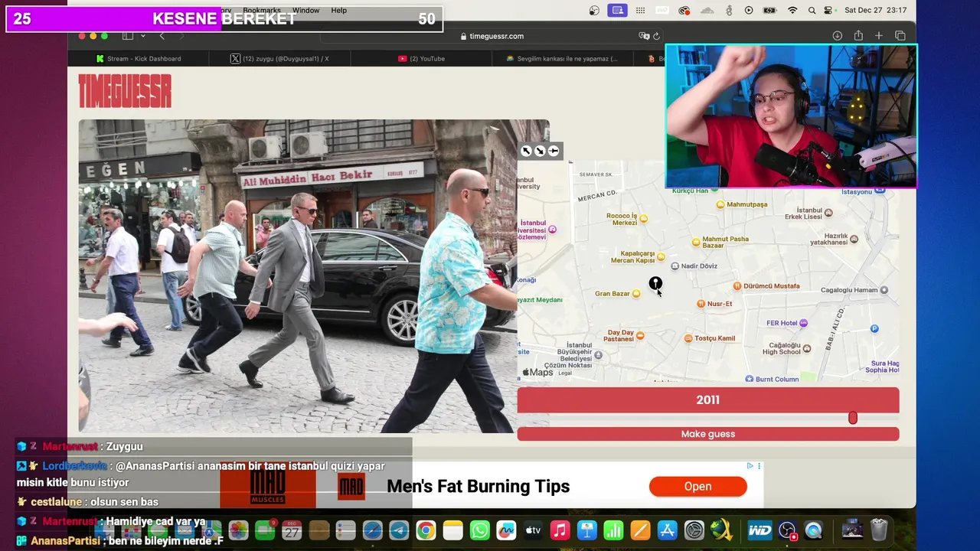Open Google Chrome from the Dock

point(426,530)
